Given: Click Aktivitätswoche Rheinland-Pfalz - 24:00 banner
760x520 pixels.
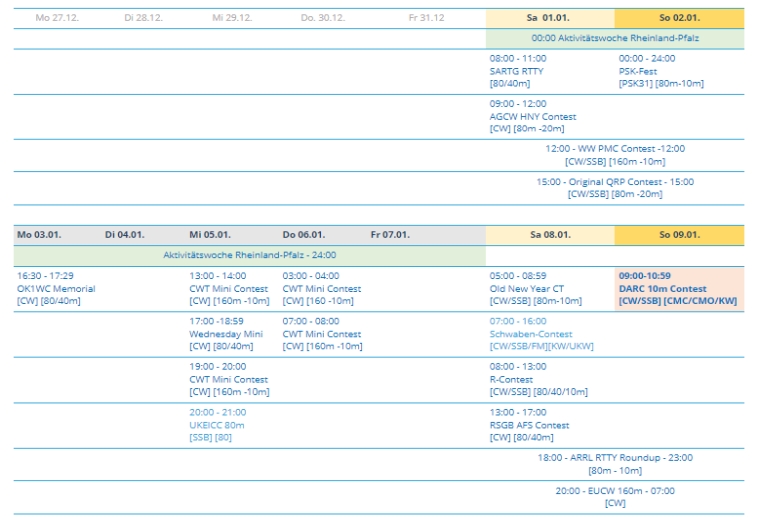Looking at the screenshot, I should point(250,255).
